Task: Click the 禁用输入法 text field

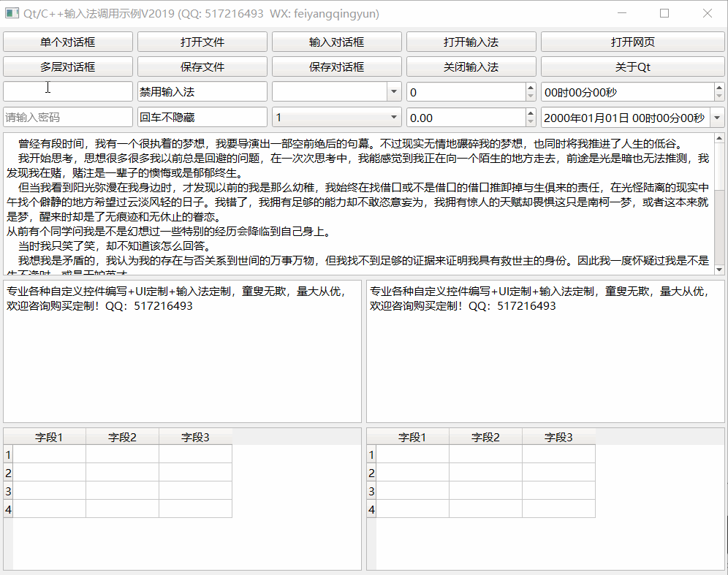Action: tap(202, 92)
